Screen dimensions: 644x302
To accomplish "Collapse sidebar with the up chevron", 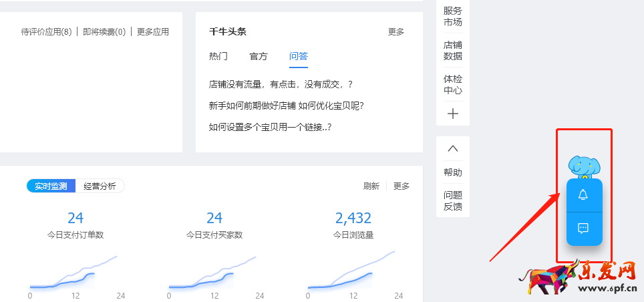I will pos(453,148).
